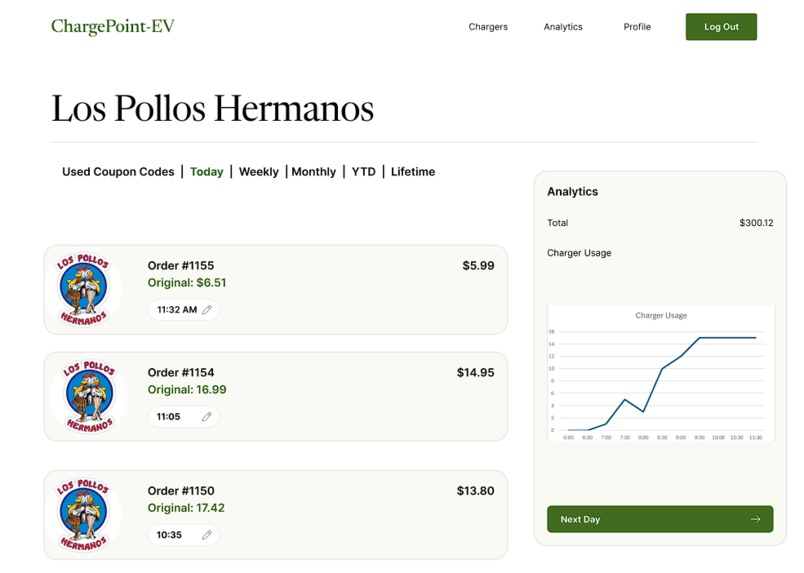804x573 pixels.
Task: Click the Los Pollos Hermanos page heading
Action: point(212,108)
